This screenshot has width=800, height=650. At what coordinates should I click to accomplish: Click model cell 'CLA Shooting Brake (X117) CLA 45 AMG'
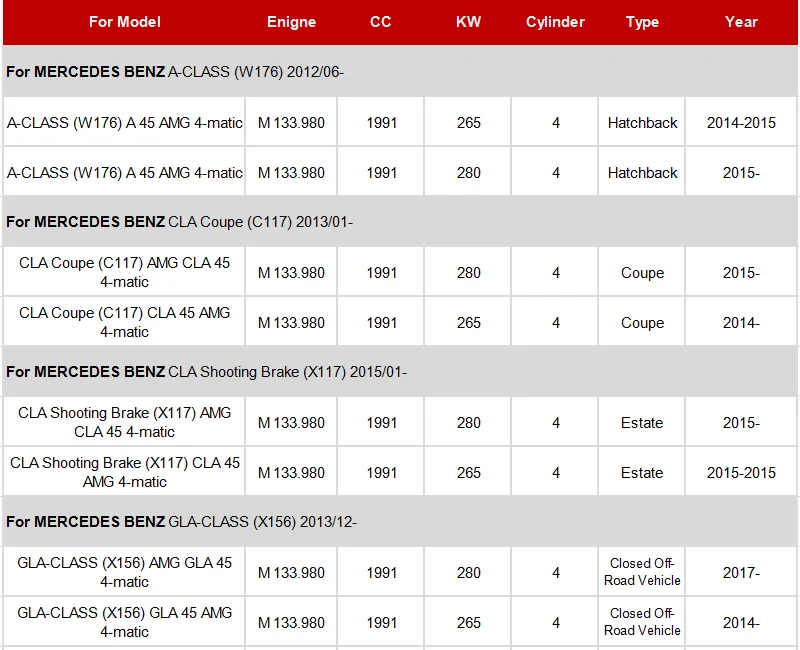(124, 472)
